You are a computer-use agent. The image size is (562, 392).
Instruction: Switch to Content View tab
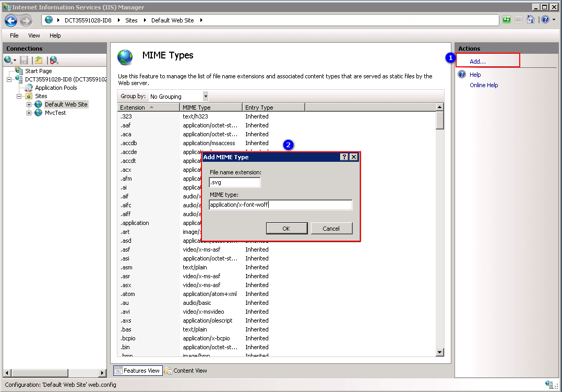(x=186, y=371)
